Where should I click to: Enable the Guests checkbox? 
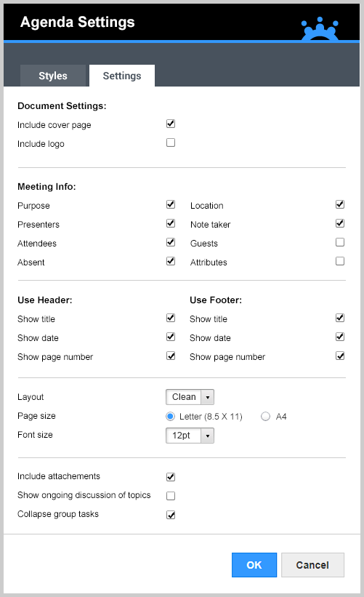pyautogui.click(x=340, y=242)
